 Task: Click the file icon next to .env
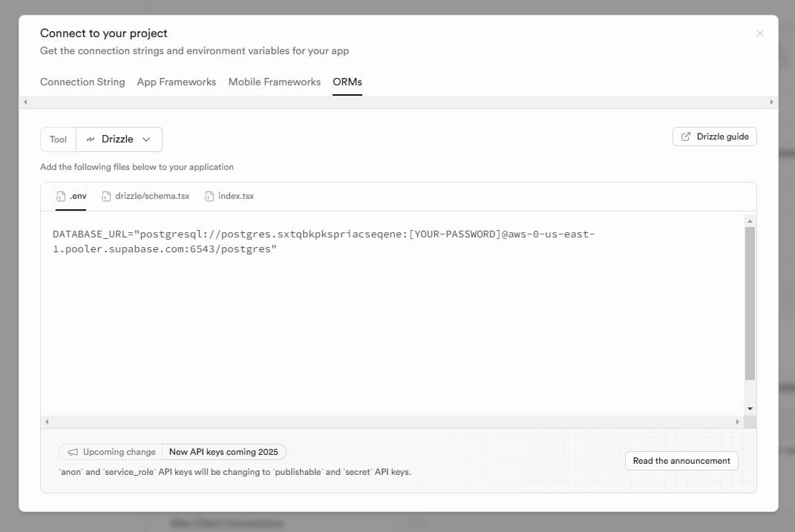pyautogui.click(x=61, y=196)
